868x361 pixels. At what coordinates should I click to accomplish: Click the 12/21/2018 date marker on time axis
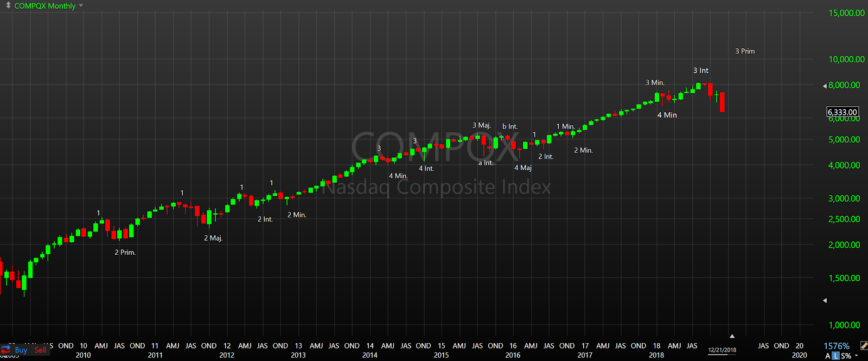point(722,350)
